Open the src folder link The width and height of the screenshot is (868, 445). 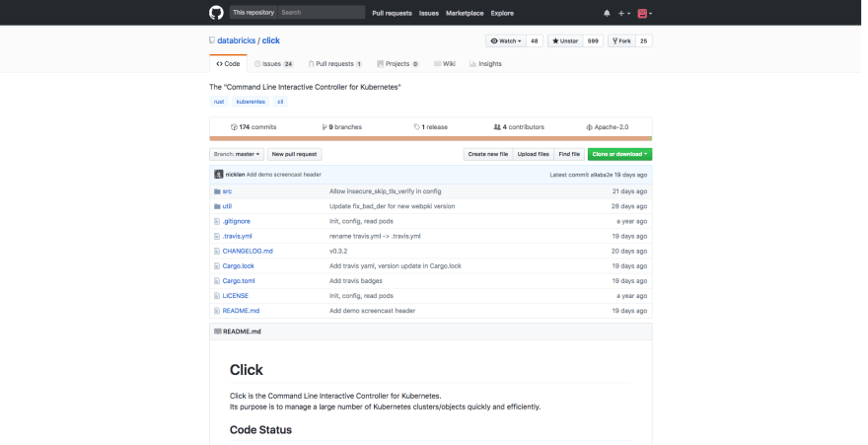point(227,191)
